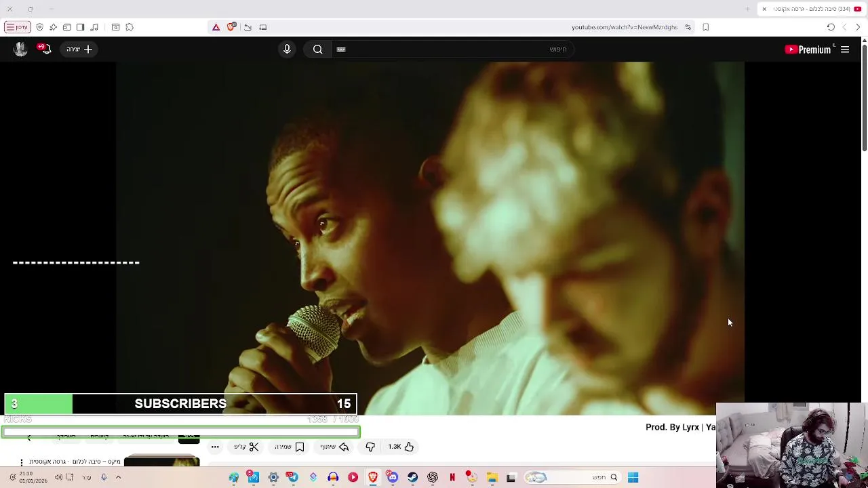Go to YouTube Premium home logo
868x488 pixels.
point(808,49)
